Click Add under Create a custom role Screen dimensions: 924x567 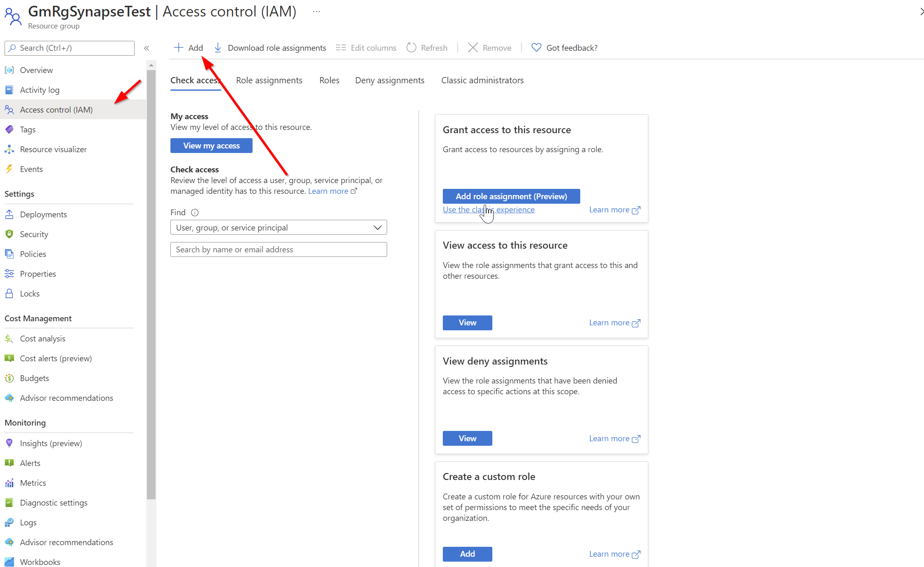click(x=468, y=554)
